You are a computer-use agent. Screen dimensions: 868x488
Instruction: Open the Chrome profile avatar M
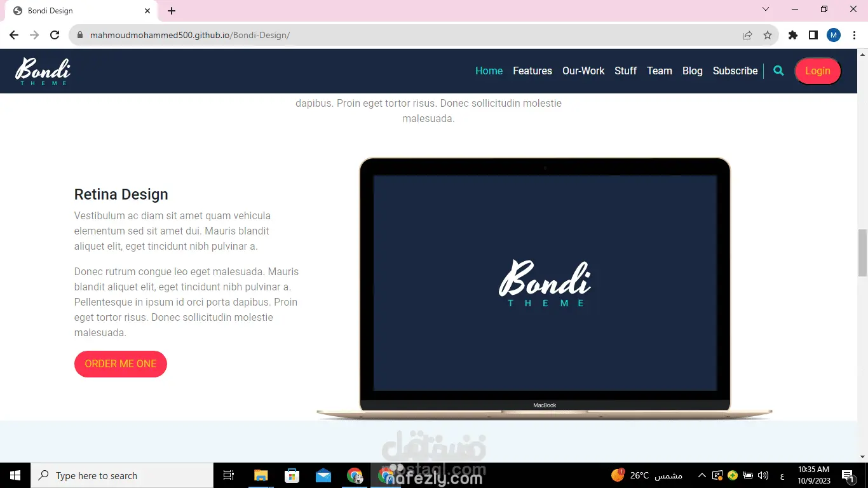click(834, 35)
